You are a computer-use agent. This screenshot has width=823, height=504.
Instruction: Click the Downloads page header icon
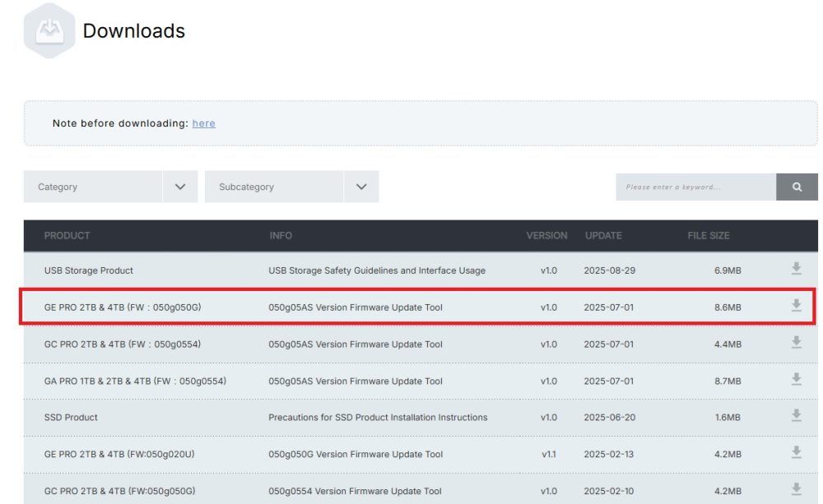click(49, 31)
